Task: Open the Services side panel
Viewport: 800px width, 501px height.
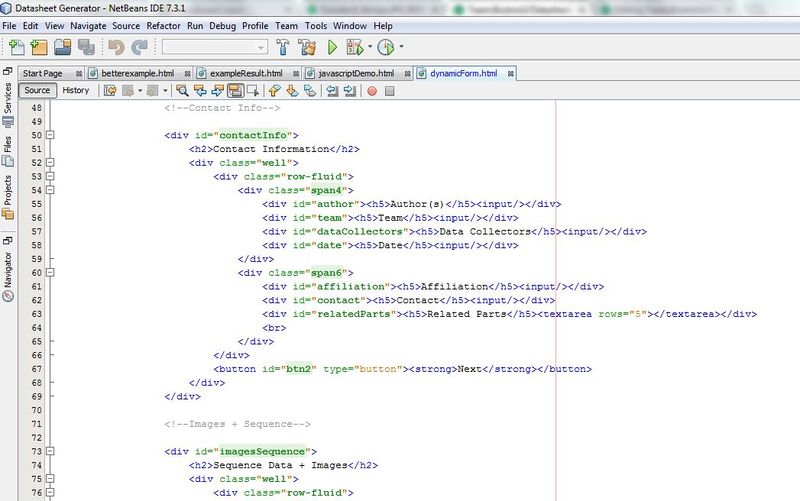Action: pos(8,96)
